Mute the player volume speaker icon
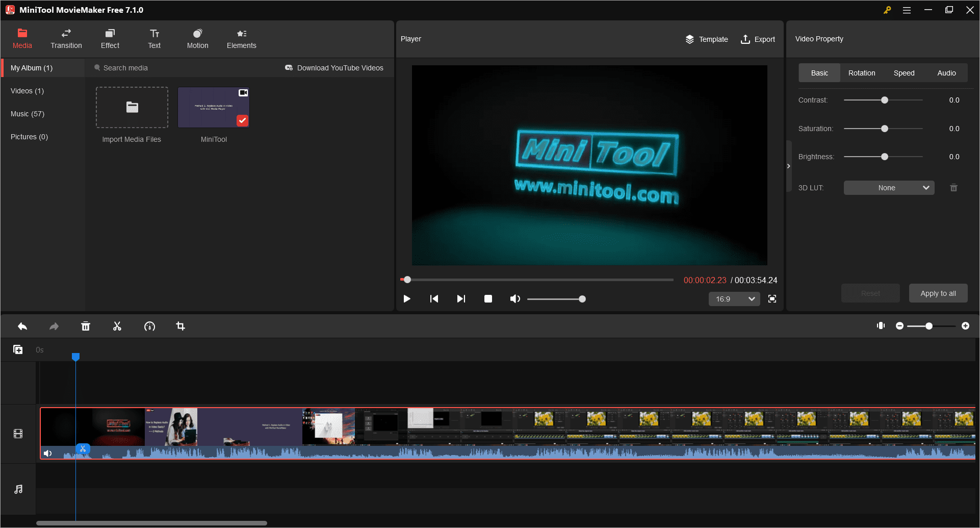 pyautogui.click(x=515, y=299)
